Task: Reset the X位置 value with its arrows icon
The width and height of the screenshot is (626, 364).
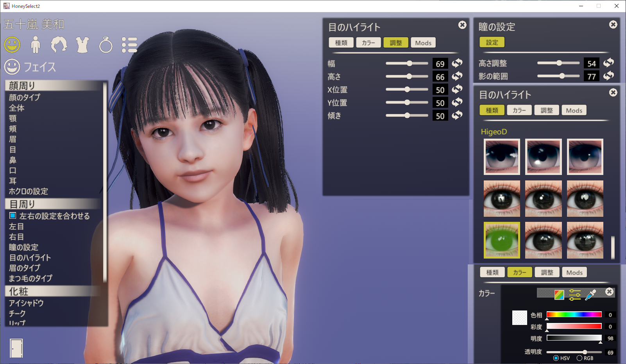Action: pos(457,89)
